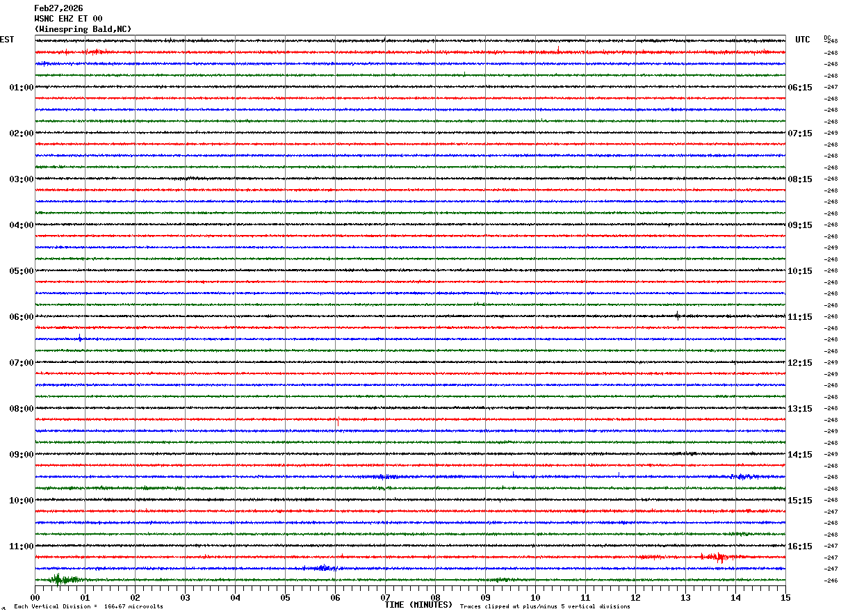Click the 15:15 UTC time label
The height and width of the screenshot is (616, 841).
click(800, 501)
